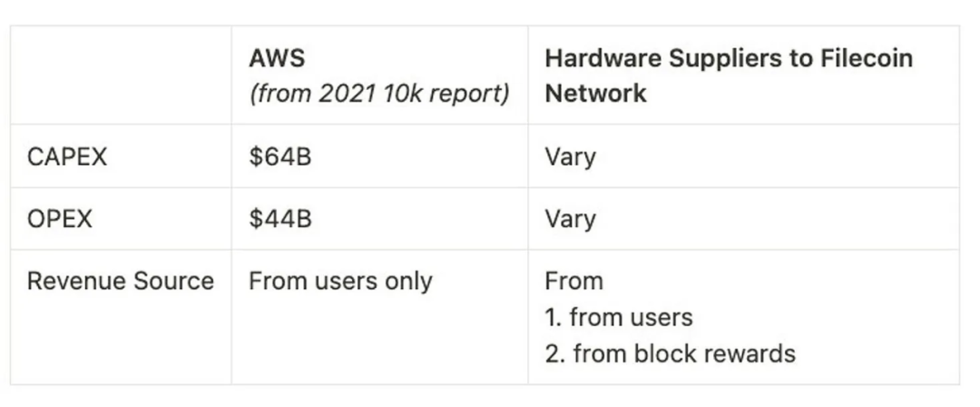Click "Vary" in the OPEX row

pyautogui.click(x=570, y=219)
